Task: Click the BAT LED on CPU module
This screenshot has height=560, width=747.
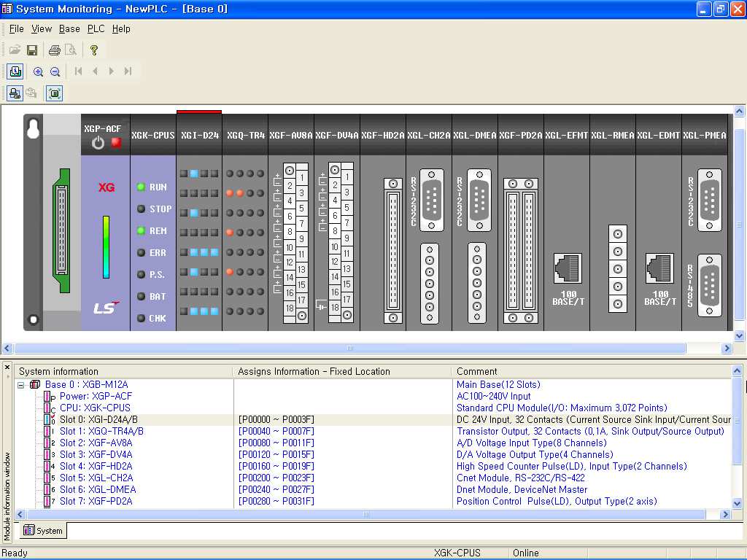Action: 141,296
